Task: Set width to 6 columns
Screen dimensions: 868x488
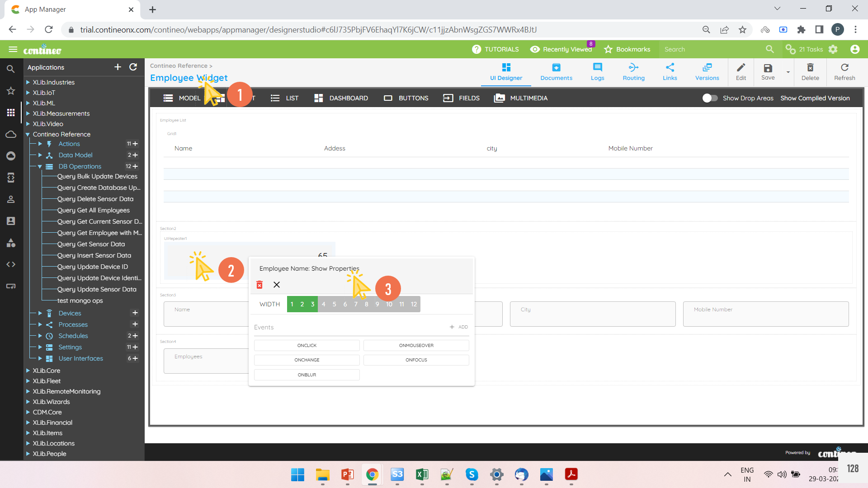Action: 345,304
